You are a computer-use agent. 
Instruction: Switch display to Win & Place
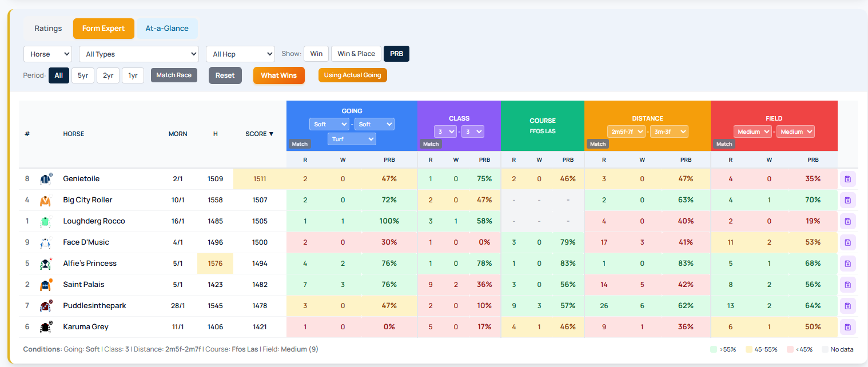click(356, 54)
